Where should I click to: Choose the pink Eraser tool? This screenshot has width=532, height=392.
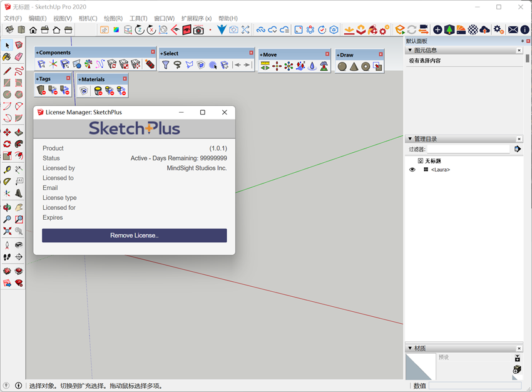point(19,57)
